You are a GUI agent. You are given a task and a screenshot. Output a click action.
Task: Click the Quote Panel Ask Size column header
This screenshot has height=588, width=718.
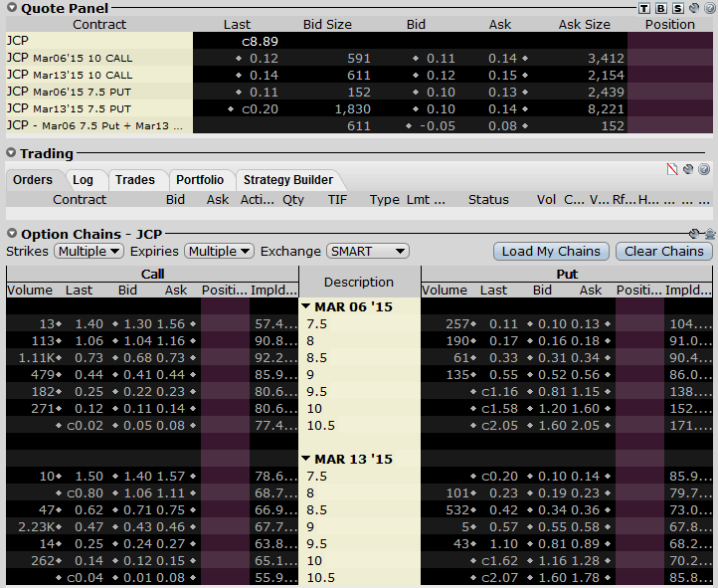pos(584,24)
